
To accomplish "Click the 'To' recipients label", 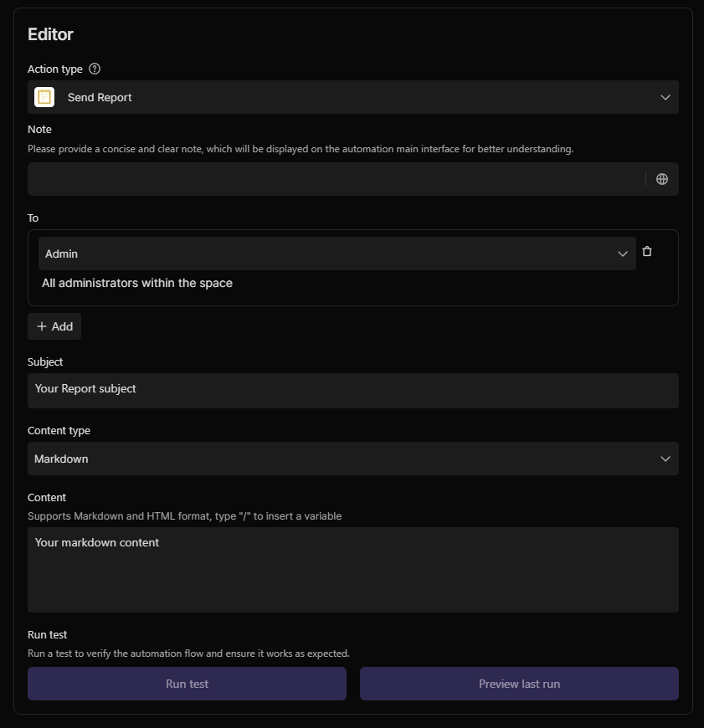I will click(x=33, y=218).
